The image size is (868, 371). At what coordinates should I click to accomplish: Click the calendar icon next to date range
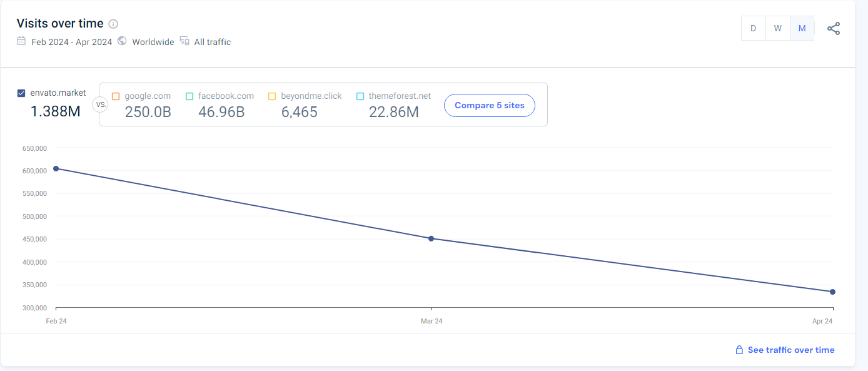[x=21, y=41]
